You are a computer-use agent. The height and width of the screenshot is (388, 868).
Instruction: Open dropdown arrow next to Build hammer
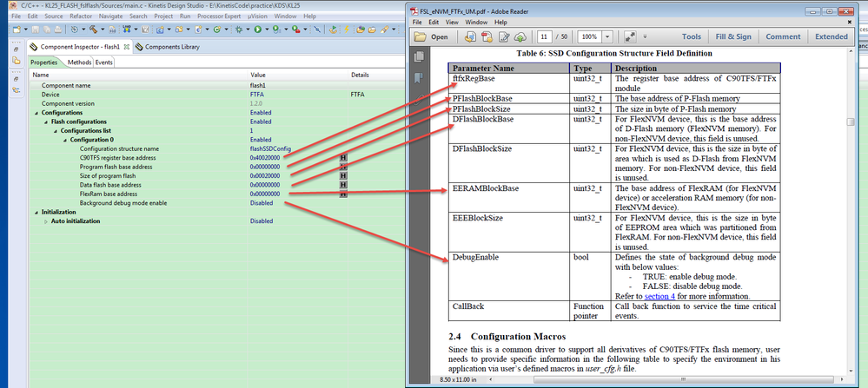(103, 30)
